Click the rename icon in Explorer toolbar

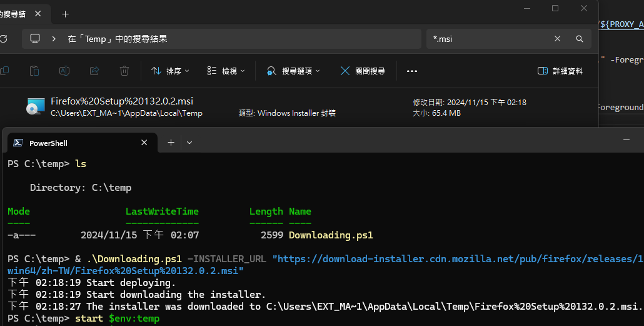click(64, 71)
